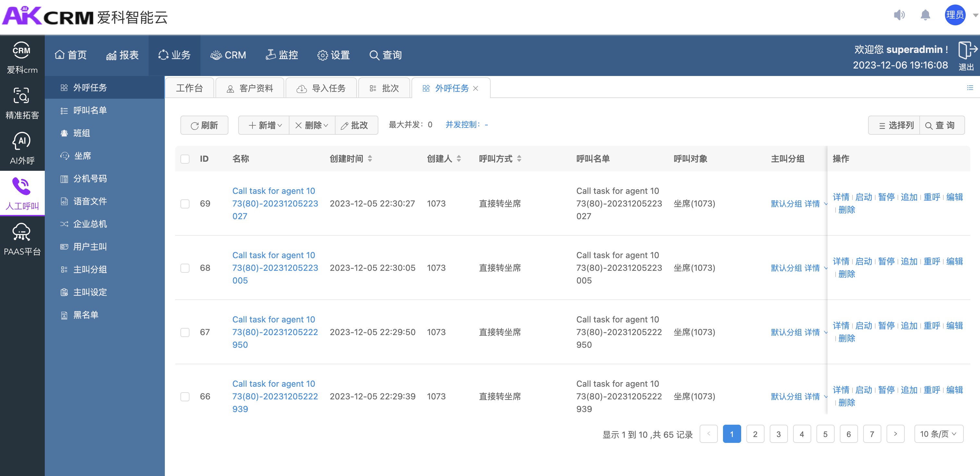Click the 刷新 refresh button

204,125
